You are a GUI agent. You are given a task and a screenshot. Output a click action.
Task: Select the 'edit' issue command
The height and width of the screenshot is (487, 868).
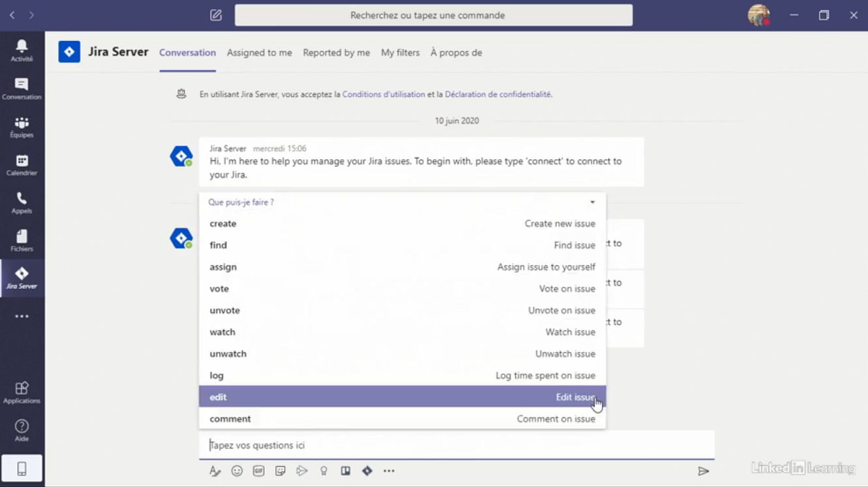[402, 396]
